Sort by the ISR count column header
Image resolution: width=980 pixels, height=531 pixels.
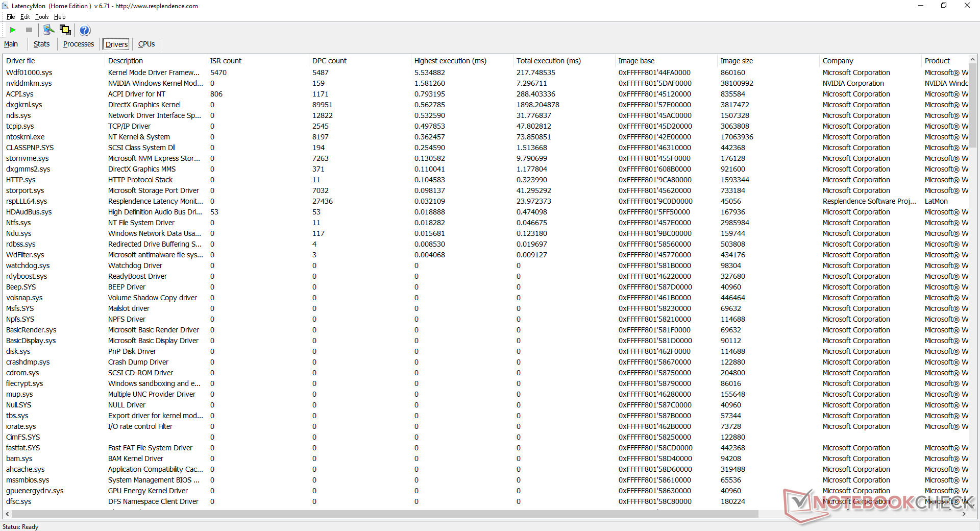[x=258, y=61]
